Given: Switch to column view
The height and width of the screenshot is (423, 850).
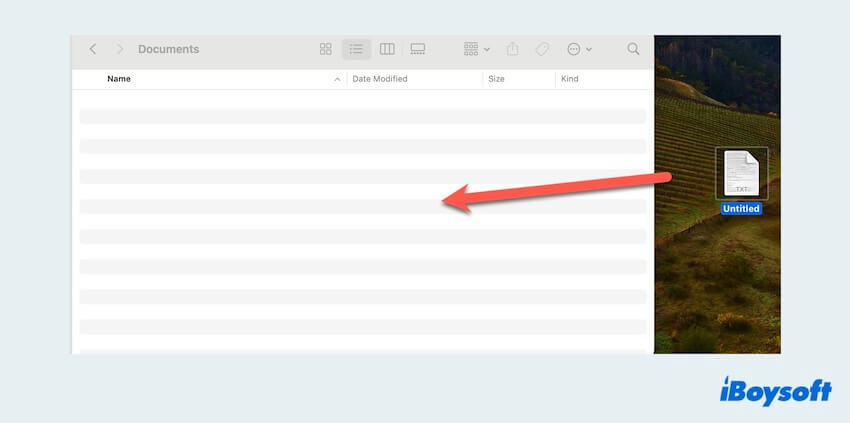Looking at the screenshot, I should pyautogui.click(x=387, y=49).
